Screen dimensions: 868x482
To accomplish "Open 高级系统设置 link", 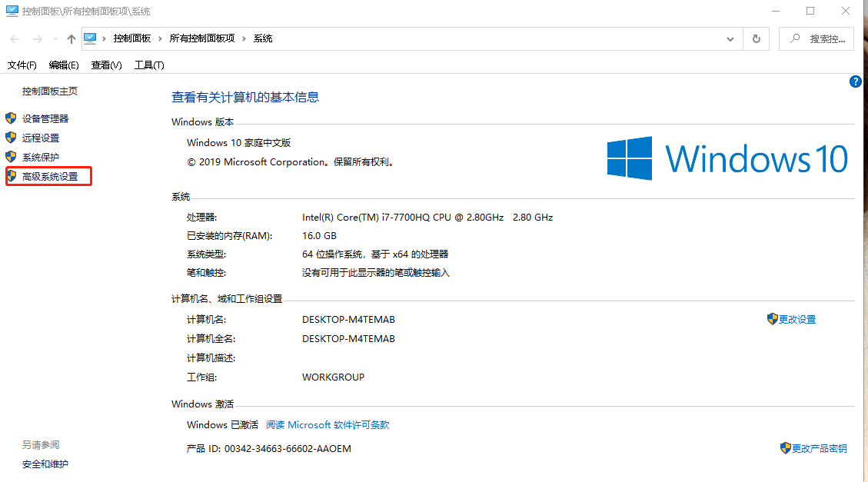I will click(50, 177).
